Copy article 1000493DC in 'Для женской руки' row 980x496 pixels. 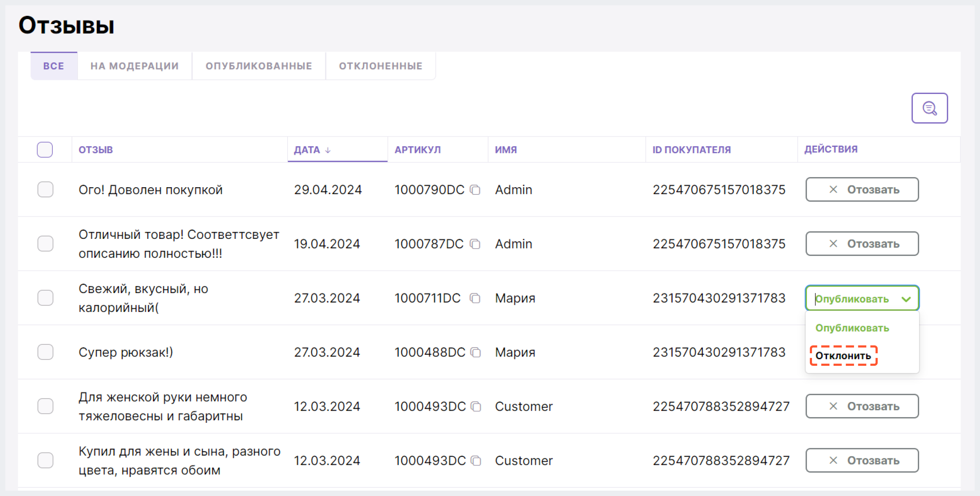[x=476, y=406]
